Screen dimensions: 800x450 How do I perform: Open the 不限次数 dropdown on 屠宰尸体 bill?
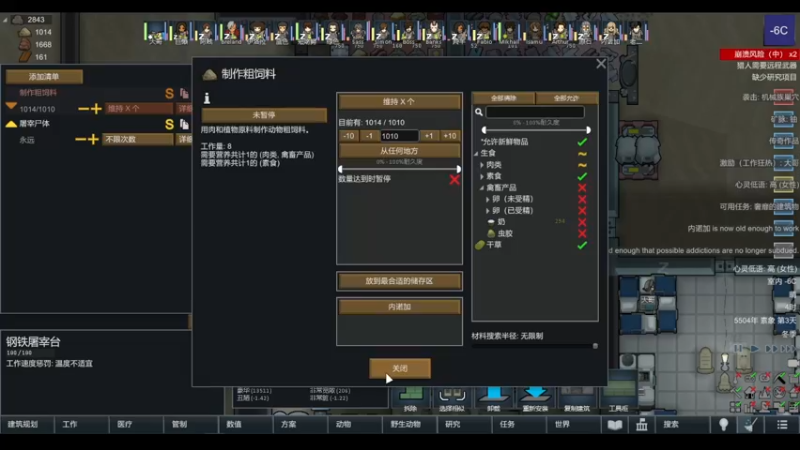pos(138,139)
